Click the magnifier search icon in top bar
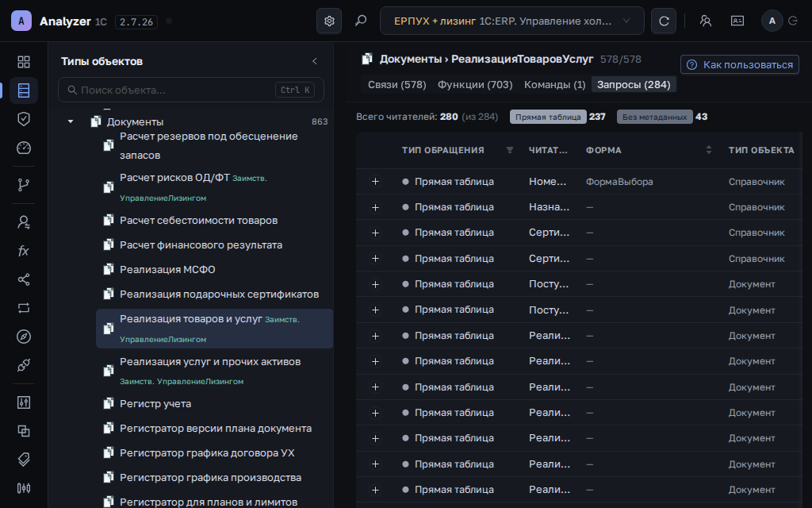This screenshot has width=812, height=508. point(361,21)
